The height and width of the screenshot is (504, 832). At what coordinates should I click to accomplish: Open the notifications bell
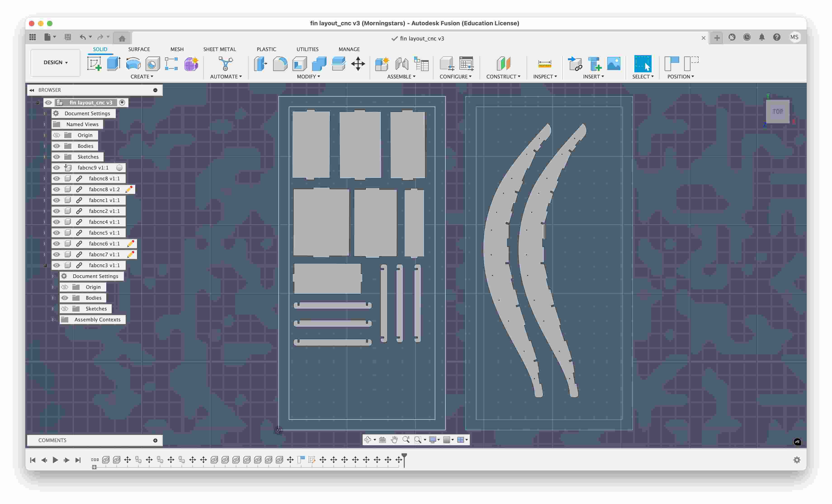(x=762, y=37)
